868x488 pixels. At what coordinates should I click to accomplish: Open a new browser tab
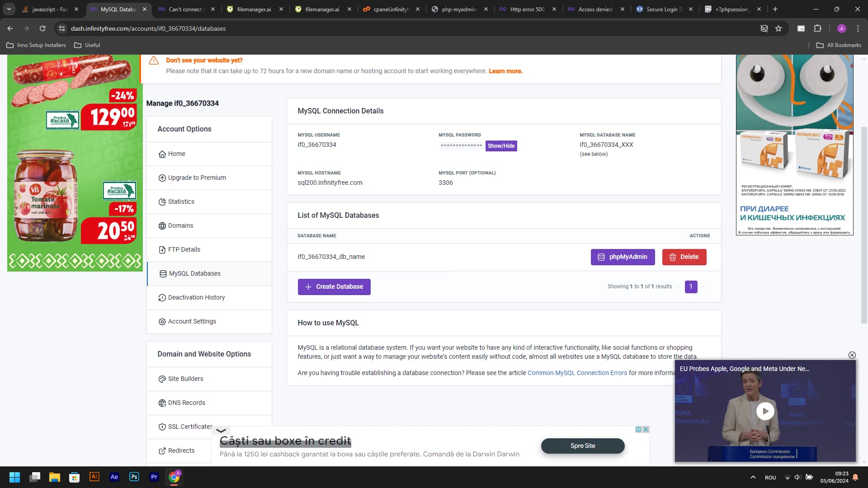(775, 9)
